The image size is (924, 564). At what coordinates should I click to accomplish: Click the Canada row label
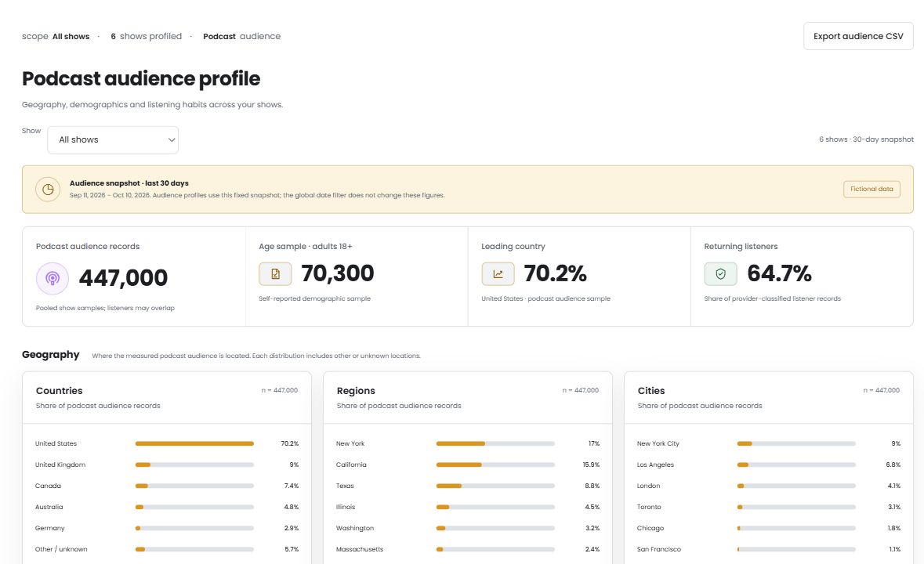tap(48, 486)
